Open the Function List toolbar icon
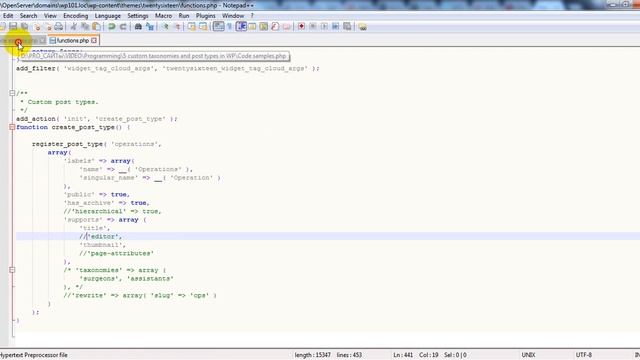The height and width of the screenshot is (360, 640). [275, 27]
